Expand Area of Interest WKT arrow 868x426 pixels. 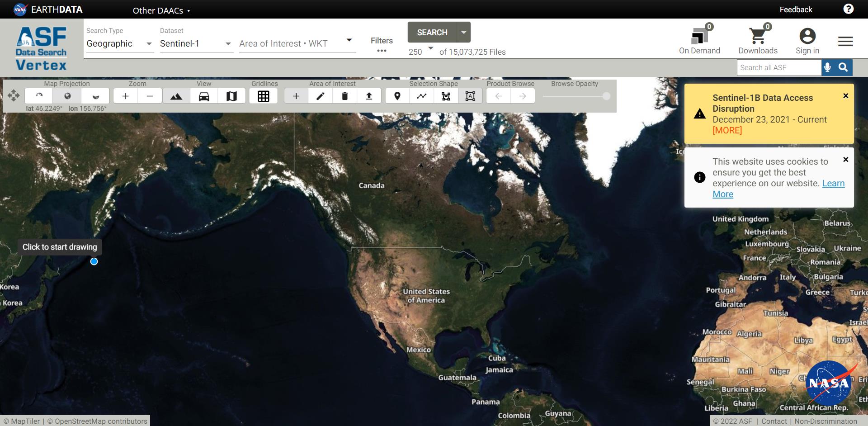349,40
